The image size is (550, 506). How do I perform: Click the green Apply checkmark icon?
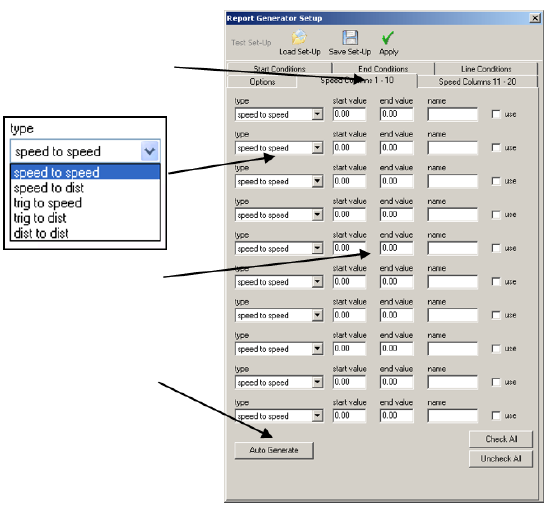point(388,38)
